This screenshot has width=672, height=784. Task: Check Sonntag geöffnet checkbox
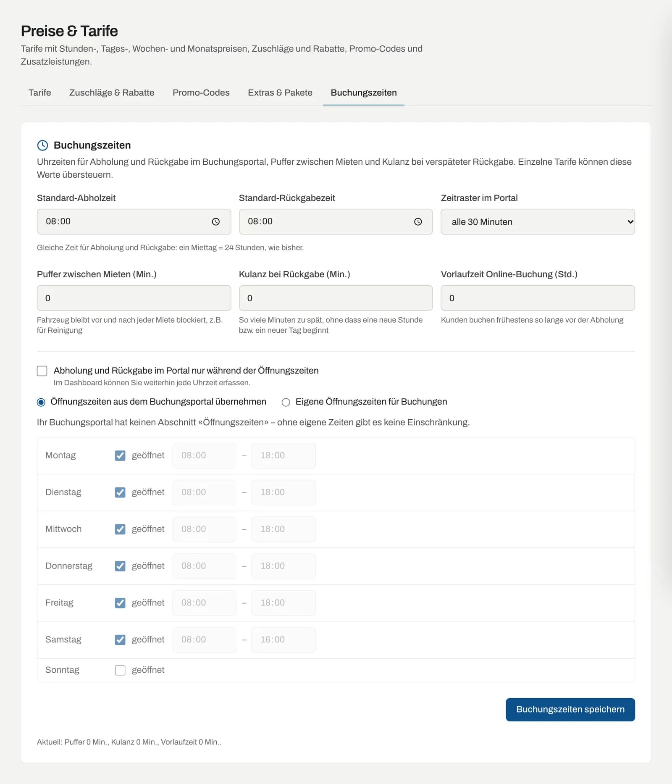pyautogui.click(x=120, y=670)
